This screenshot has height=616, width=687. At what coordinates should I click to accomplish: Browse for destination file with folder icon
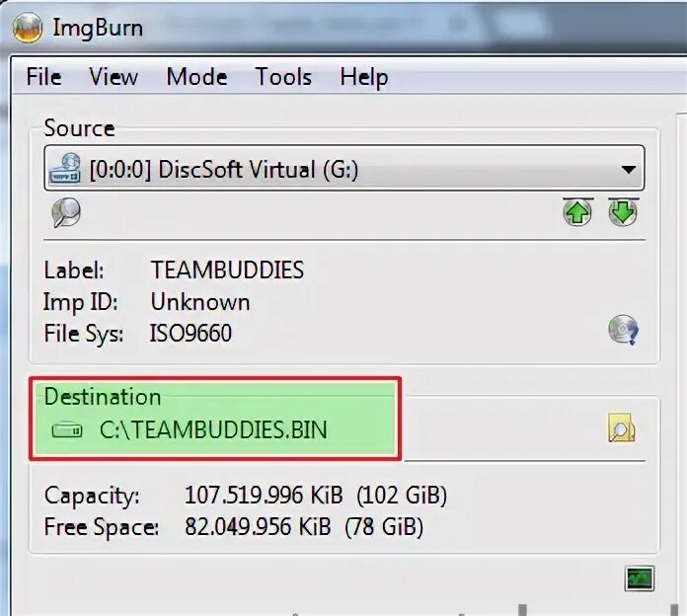point(621,428)
